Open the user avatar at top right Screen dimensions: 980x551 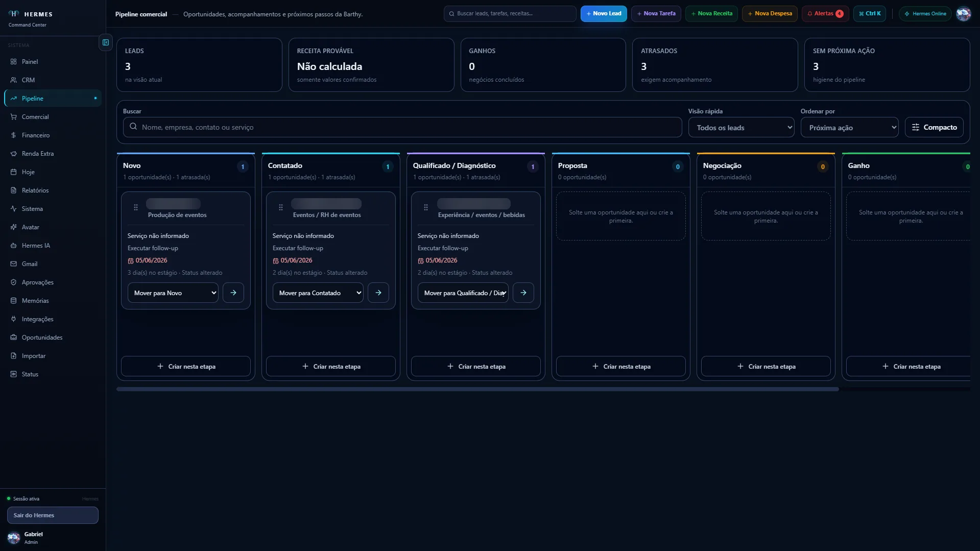(963, 14)
